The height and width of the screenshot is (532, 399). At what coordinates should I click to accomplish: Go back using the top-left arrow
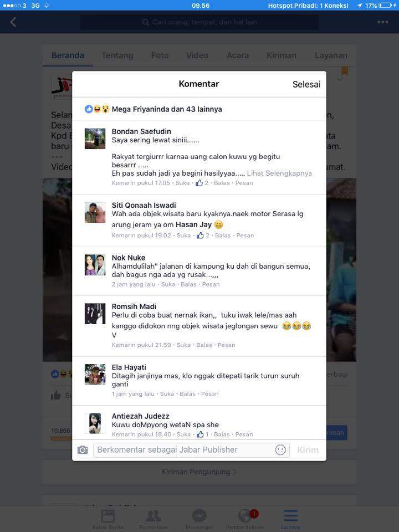[13, 22]
